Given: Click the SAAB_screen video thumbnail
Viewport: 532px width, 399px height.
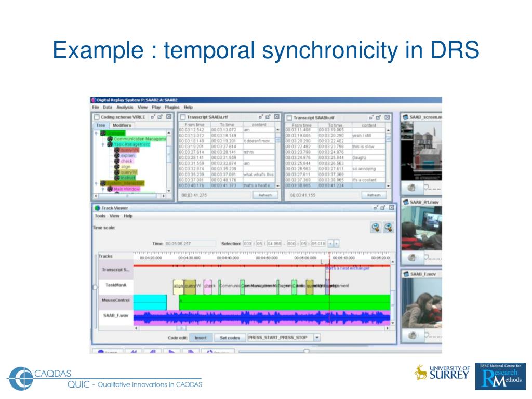Looking at the screenshot, I should [421, 151].
